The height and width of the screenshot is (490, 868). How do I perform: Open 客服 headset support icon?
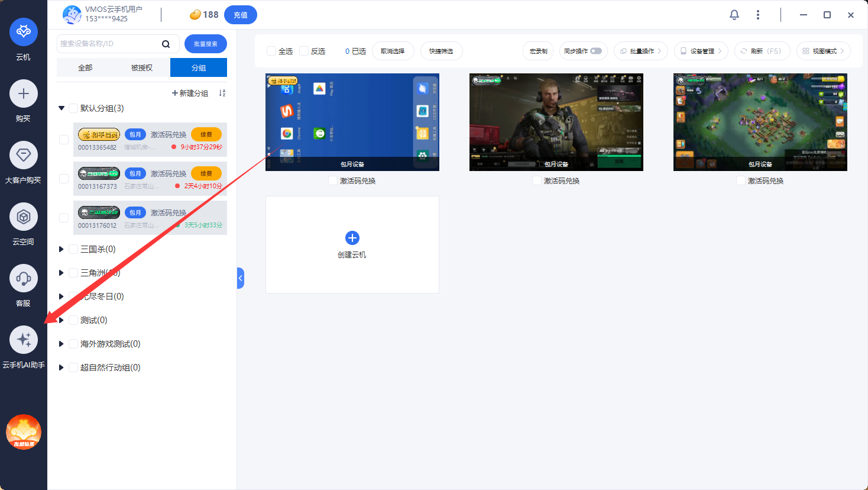pos(24,278)
